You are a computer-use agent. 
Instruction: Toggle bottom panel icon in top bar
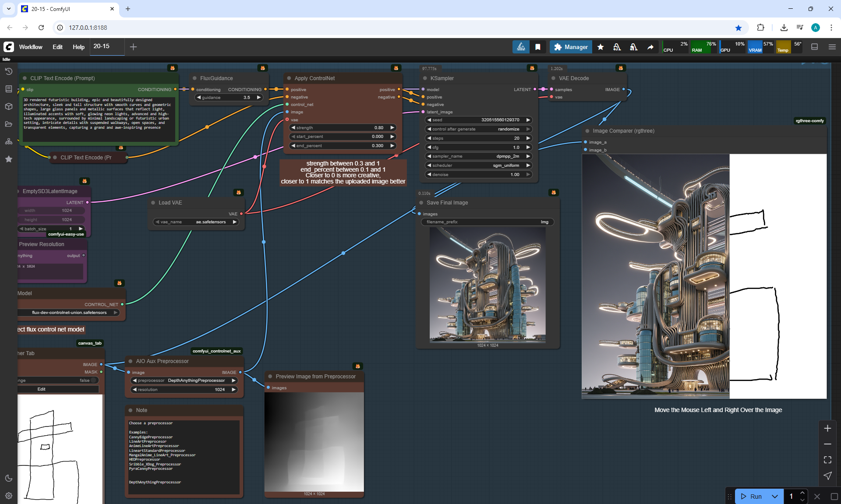(x=814, y=47)
